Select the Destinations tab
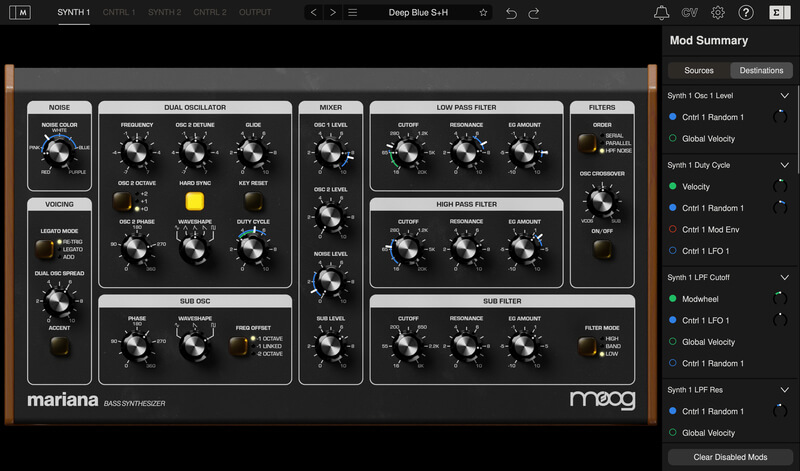The width and height of the screenshot is (800, 471). click(761, 70)
